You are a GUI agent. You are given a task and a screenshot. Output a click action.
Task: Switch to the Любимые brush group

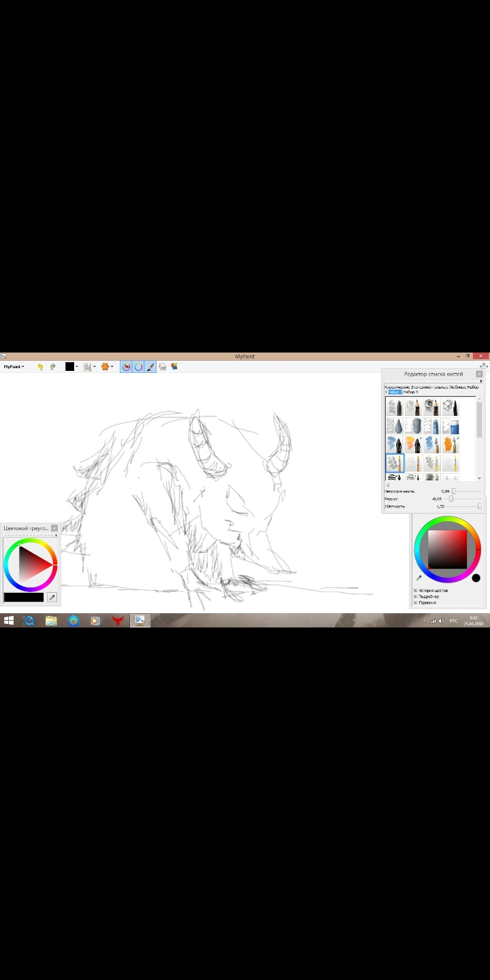[x=457, y=387]
